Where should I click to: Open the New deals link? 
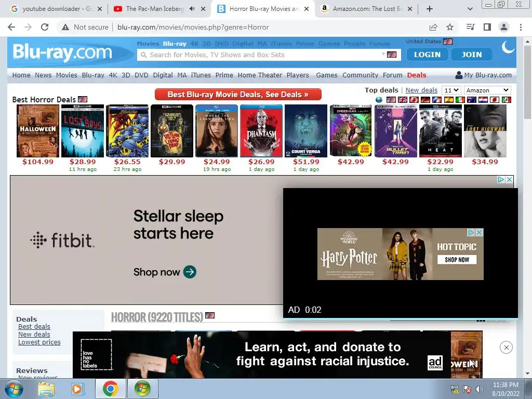tap(421, 90)
